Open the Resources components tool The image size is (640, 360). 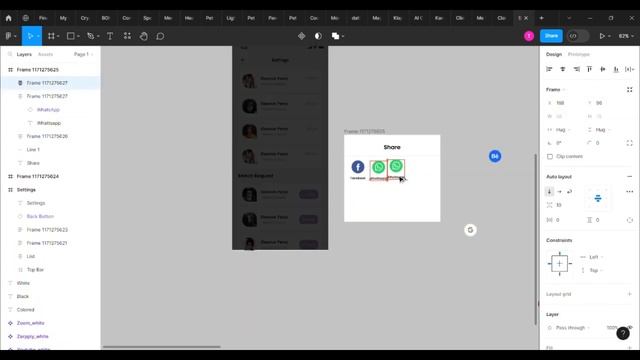pos(127,36)
